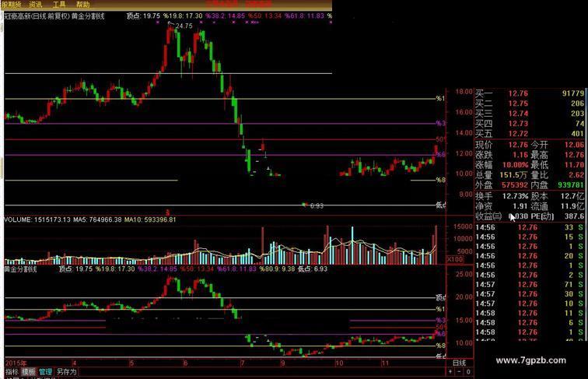Open the 工具 menu
Image resolution: width=588 pixels, height=379 pixels.
59,5
